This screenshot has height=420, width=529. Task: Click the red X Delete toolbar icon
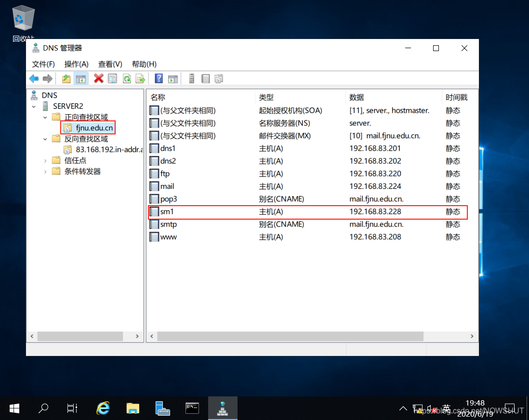(x=99, y=79)
